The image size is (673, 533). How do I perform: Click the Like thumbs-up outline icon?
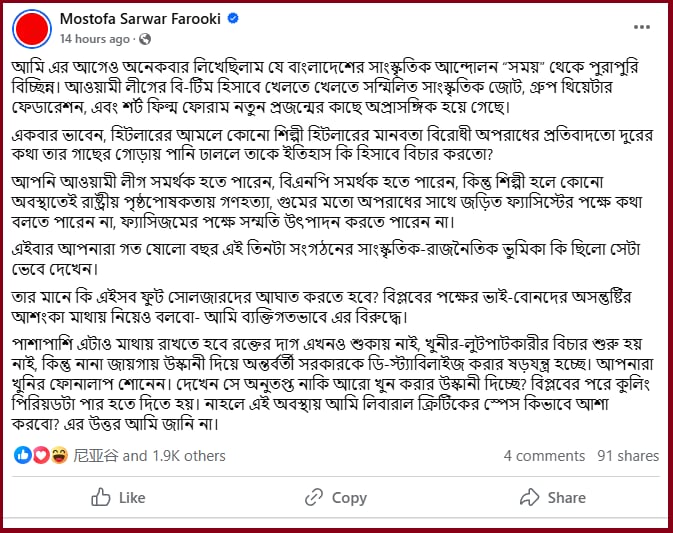pyautogui.click(x=101, y=497)
